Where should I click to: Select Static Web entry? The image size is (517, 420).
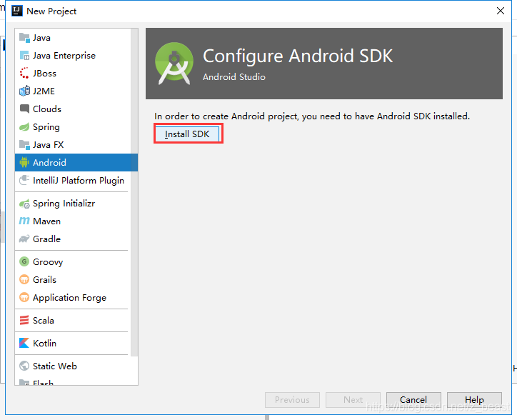[x=73, y=366]
